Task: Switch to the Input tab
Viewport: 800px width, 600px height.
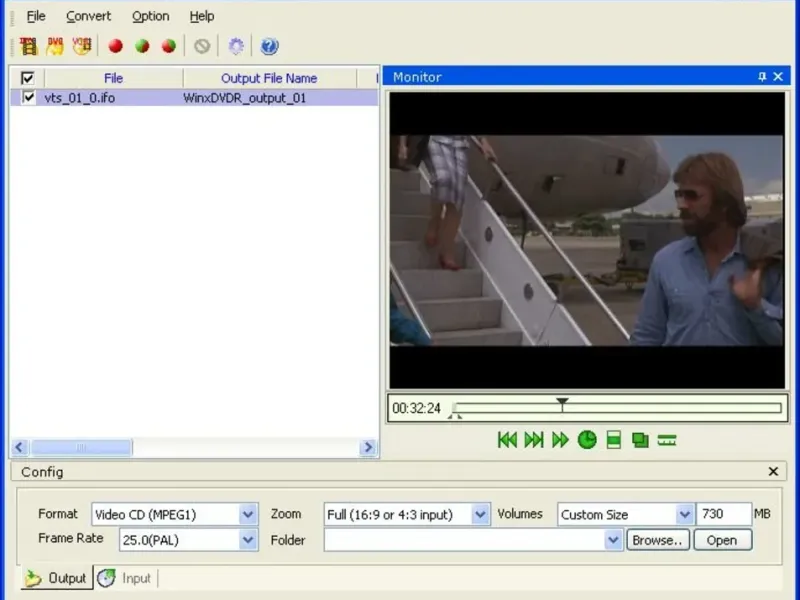Action: (126, 578)
